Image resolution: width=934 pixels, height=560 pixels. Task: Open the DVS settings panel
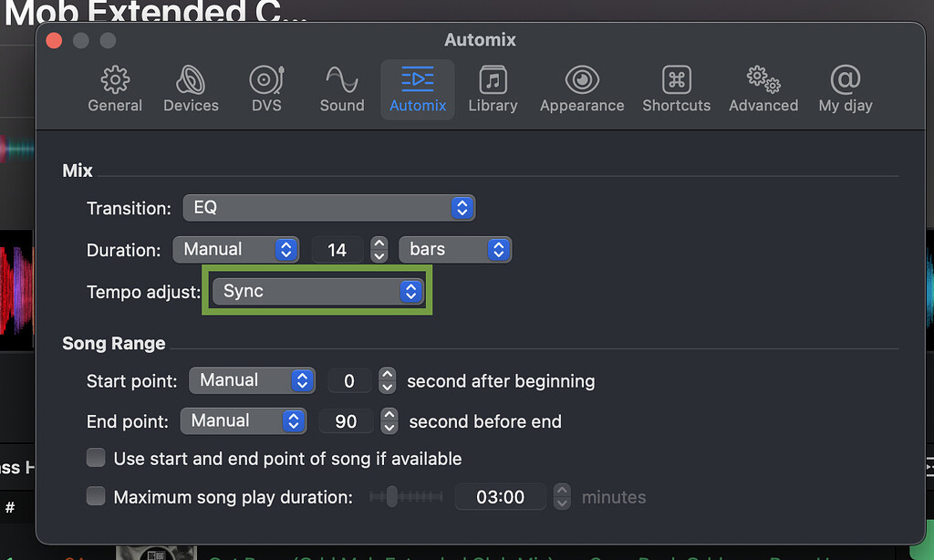click(x=266, y=88)
